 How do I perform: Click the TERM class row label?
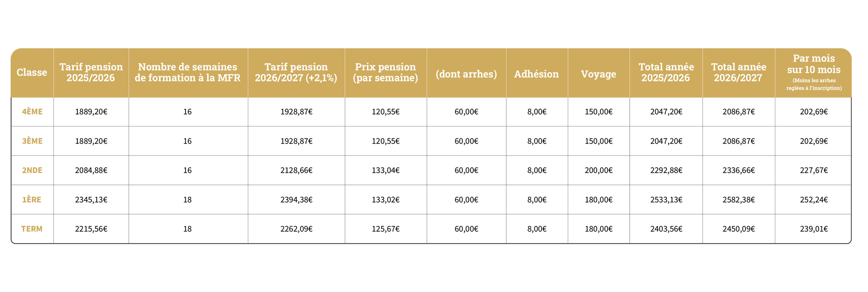pyautogui.click(x=32, y=229)
